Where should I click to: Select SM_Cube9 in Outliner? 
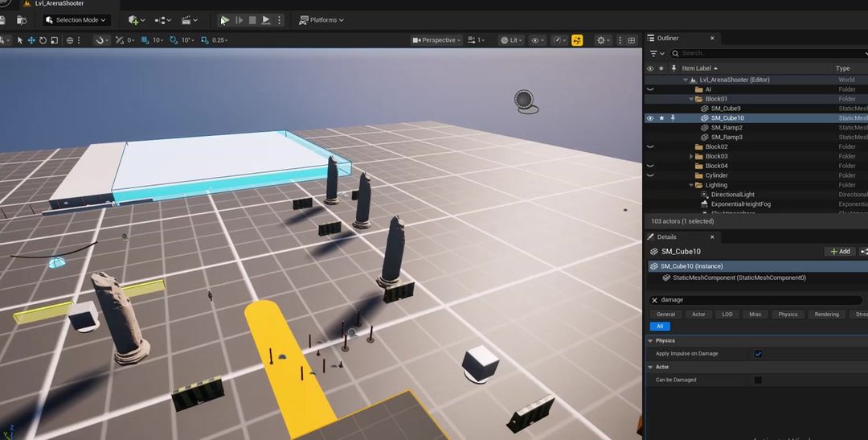click(x=726, y=109)
